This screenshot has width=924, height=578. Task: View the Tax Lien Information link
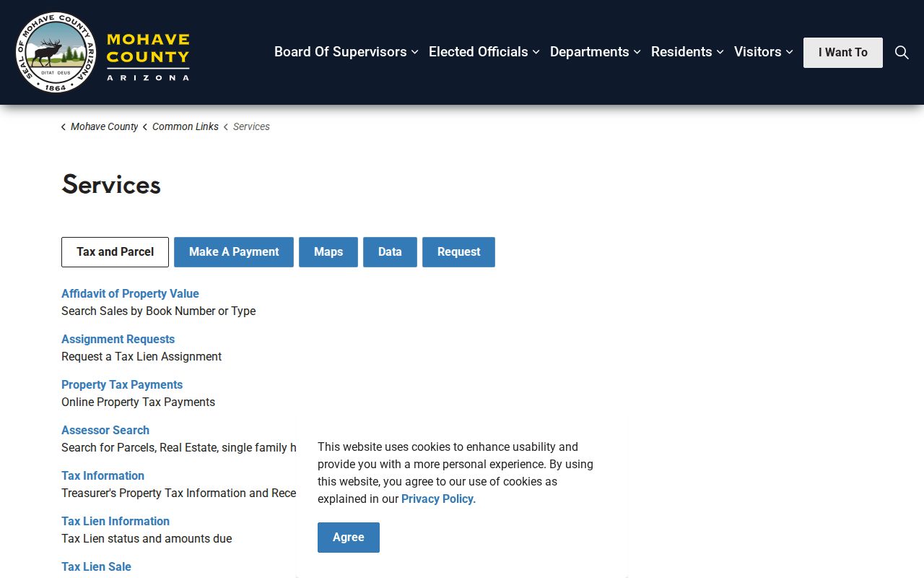click(x=115, y=521)
